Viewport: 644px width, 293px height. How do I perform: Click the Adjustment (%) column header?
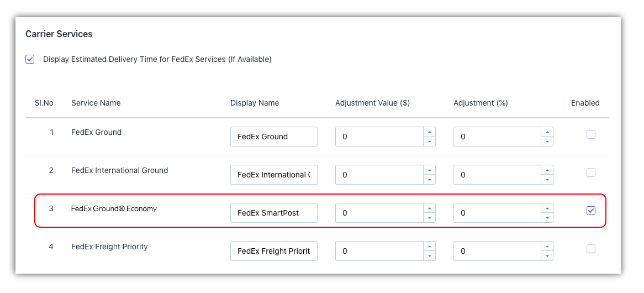tap(481, 103)
